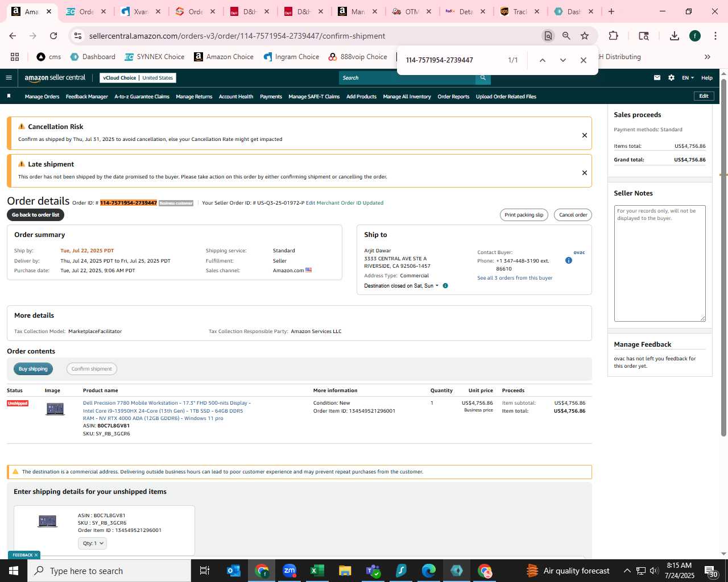Open See all 3 orders from this buyer

pos(515,278)
